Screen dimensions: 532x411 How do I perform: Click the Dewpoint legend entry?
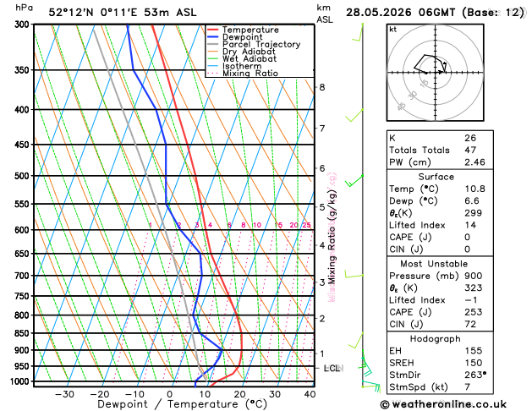coord(235,37)
